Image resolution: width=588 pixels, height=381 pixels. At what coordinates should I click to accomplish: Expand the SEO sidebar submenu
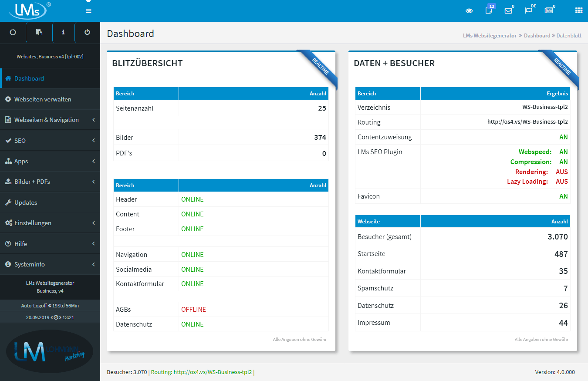20,141
